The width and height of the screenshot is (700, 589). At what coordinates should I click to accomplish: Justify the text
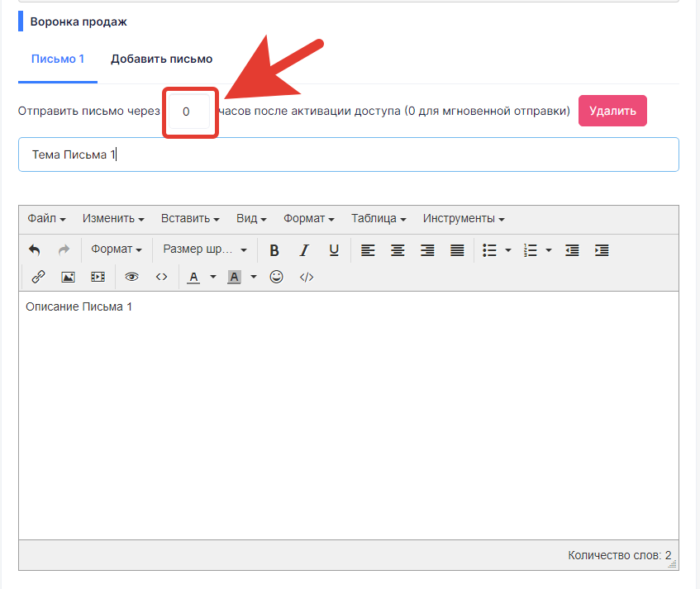[x=457, y=250]
